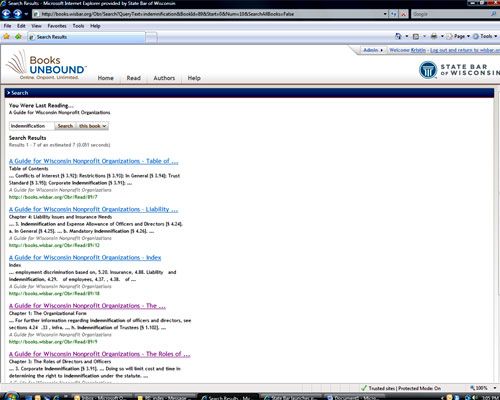This screenshot has height=400, width=500.
Task: Click the Search button next to query
Action: (65, 126)
